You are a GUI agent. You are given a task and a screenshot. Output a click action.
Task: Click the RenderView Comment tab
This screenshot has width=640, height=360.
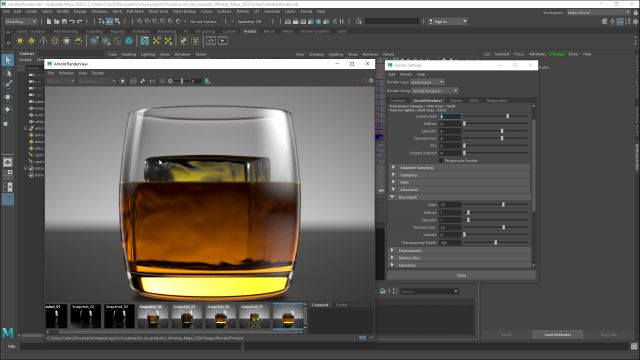320,305
